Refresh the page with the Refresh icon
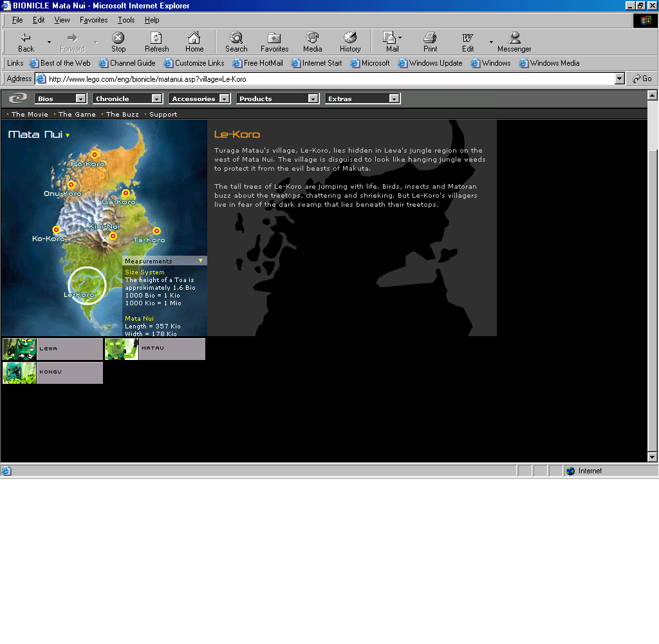Image resolution: width=659 pixels, height=644 pixels. tap(156, 38)
